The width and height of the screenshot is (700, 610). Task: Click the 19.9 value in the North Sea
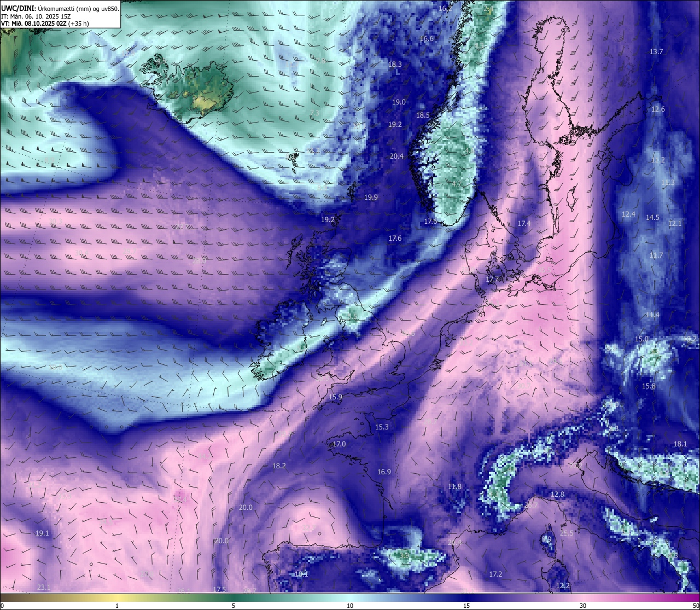371,197
